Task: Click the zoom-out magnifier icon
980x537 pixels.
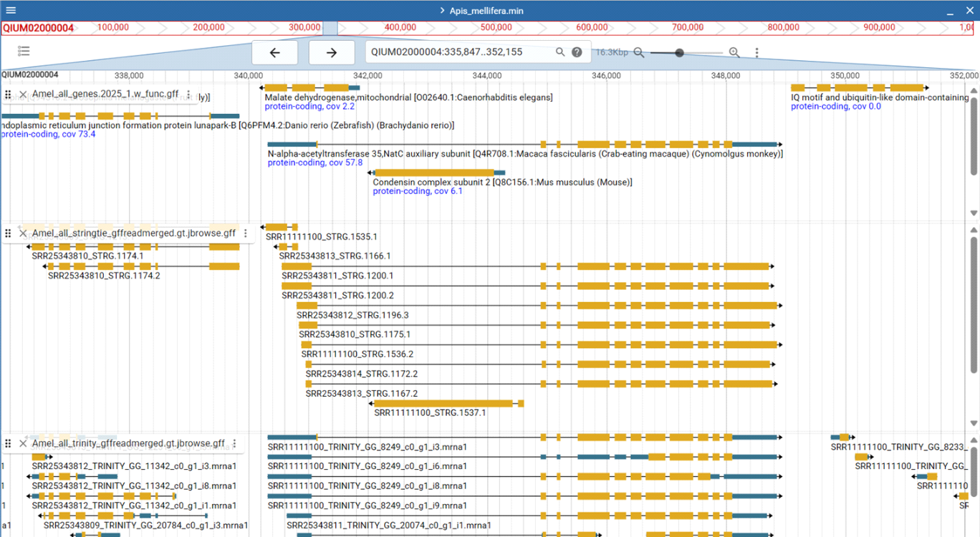Action: 639,52
